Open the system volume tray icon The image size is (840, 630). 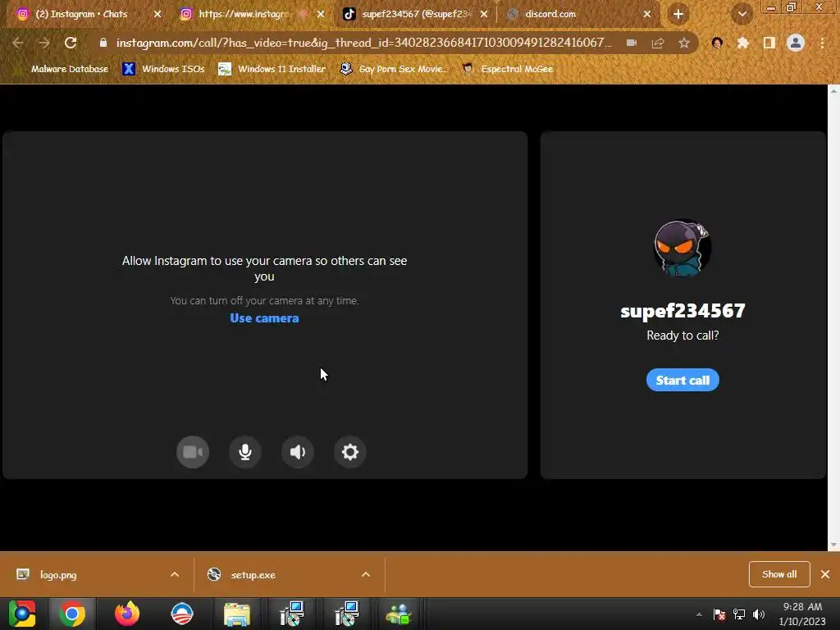[x=759, y=614]
